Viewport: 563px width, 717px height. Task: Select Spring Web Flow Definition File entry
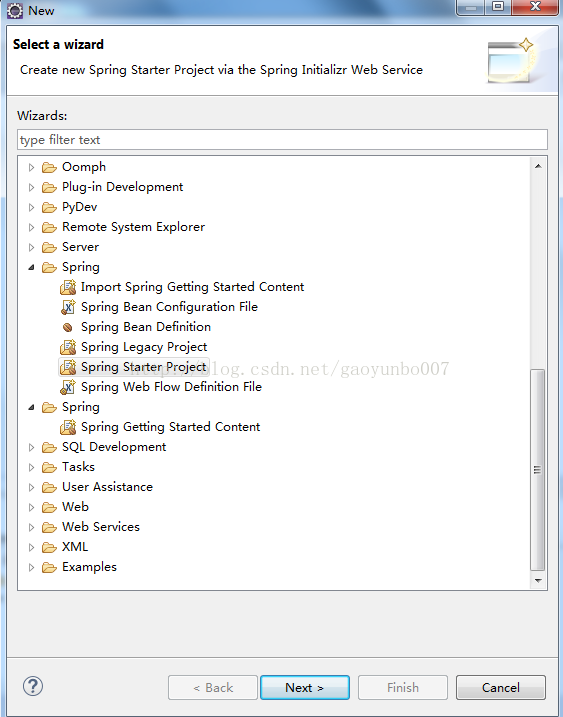171,387
